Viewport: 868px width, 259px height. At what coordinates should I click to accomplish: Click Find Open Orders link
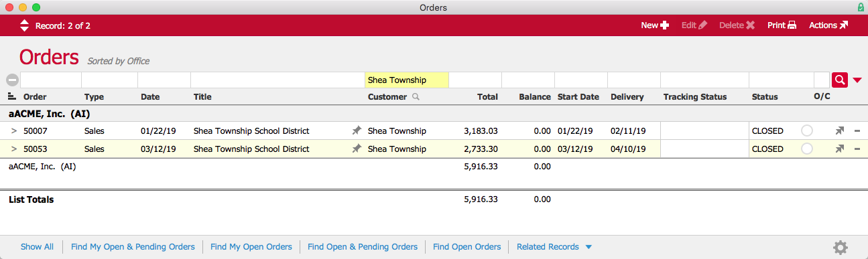[467, 247]
